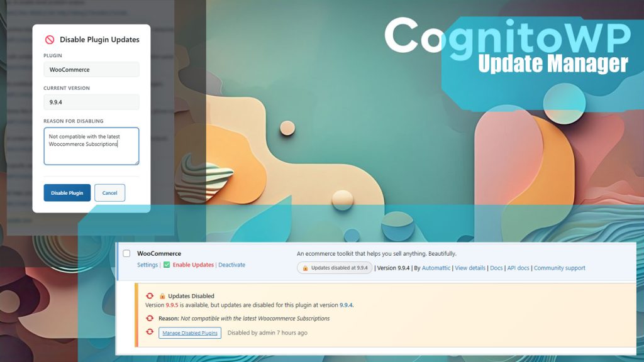Click the refresh icon beside Reason line
The width and height of the screenshot is (644, 362).
150,318
